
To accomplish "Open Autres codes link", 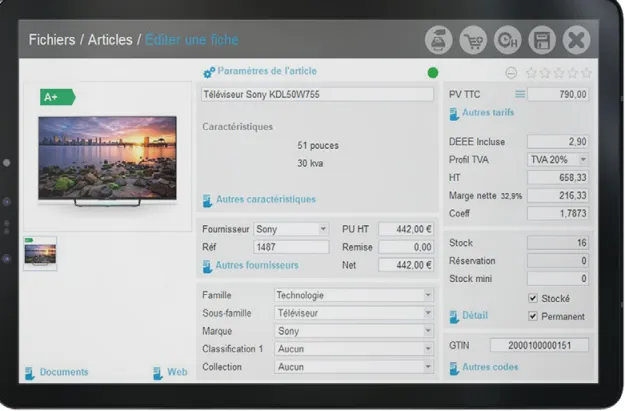I will [490, 367].
